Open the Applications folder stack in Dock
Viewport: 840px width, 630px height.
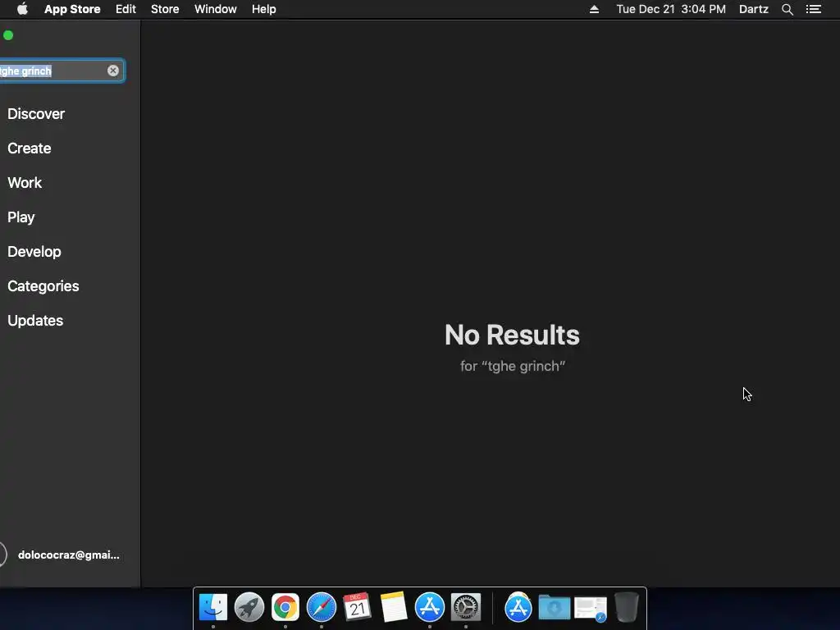tap(518, 608)
